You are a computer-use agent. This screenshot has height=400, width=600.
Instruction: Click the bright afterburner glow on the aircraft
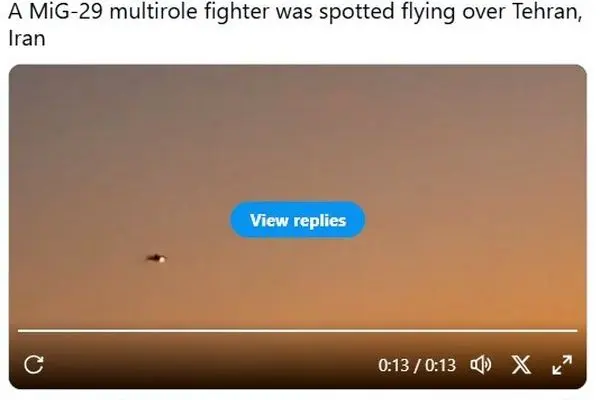pos(162,260)
